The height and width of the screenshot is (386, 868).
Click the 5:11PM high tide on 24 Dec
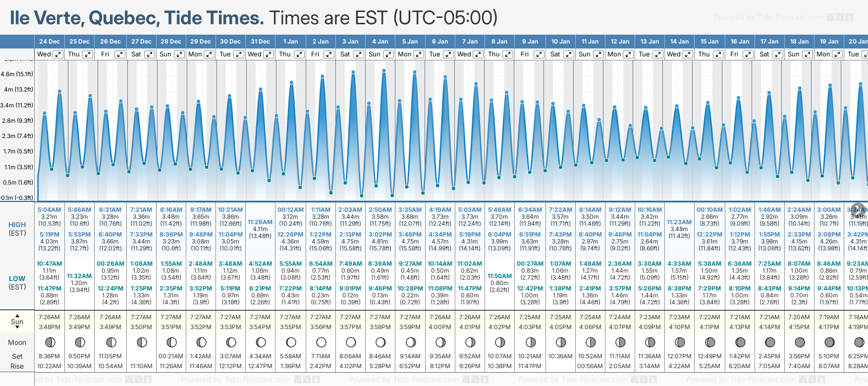50,235
